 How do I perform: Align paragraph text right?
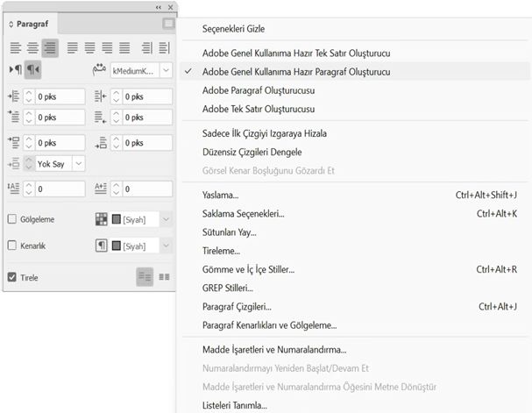[x=50, y=48]
